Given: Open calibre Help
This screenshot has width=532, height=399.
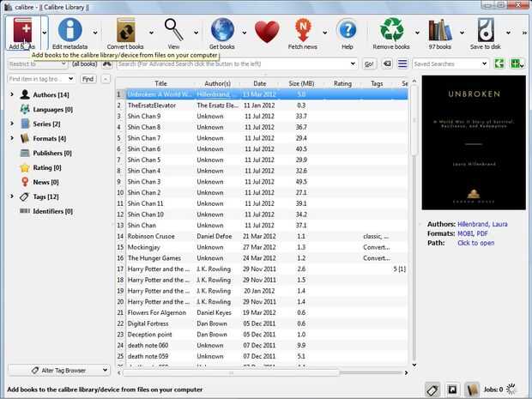Looking at the screenshot, I should (348, 31).
